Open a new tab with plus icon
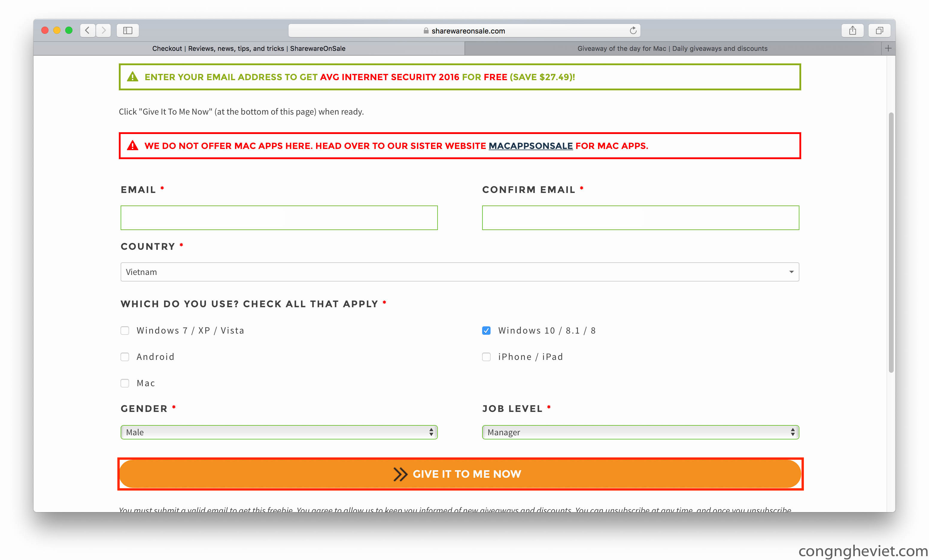The height and width of the screenshot is (560, 929). 888,48
